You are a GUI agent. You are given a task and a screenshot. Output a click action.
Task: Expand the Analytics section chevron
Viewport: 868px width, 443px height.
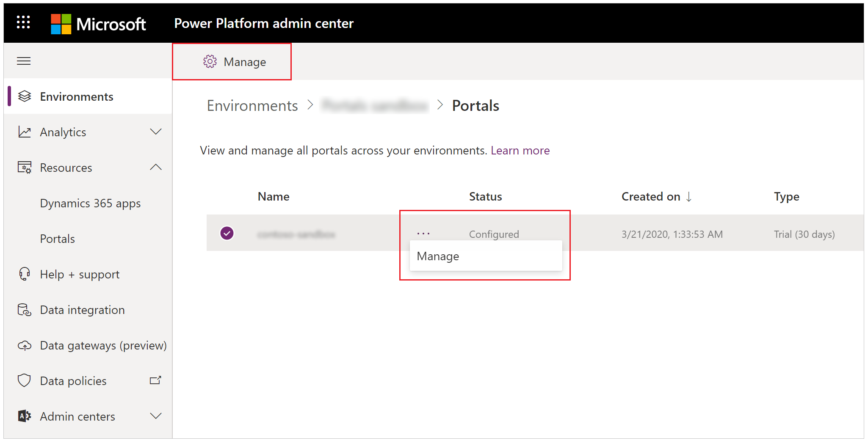click(x=156, y=132)
